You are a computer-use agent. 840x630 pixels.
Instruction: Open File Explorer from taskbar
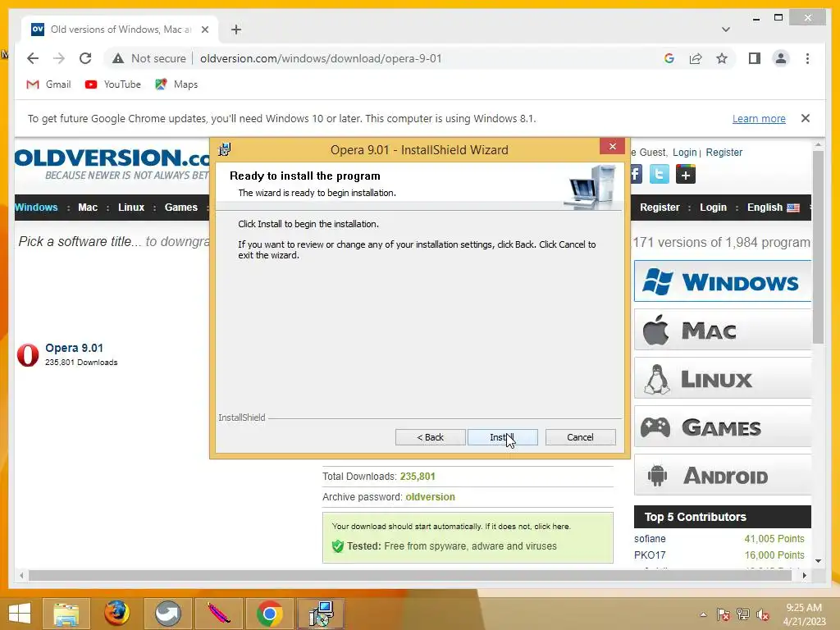click(66, 614)
